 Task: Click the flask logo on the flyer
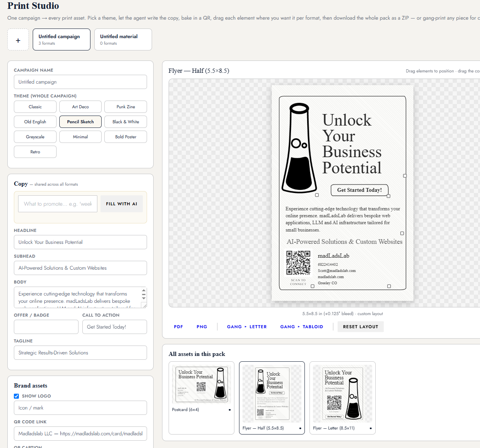299,148
